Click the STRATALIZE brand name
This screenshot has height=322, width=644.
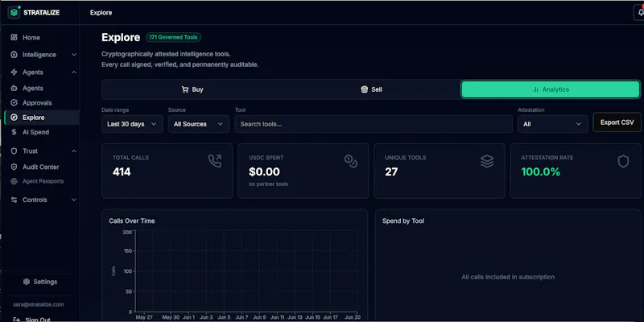click(x=42, y=13)
